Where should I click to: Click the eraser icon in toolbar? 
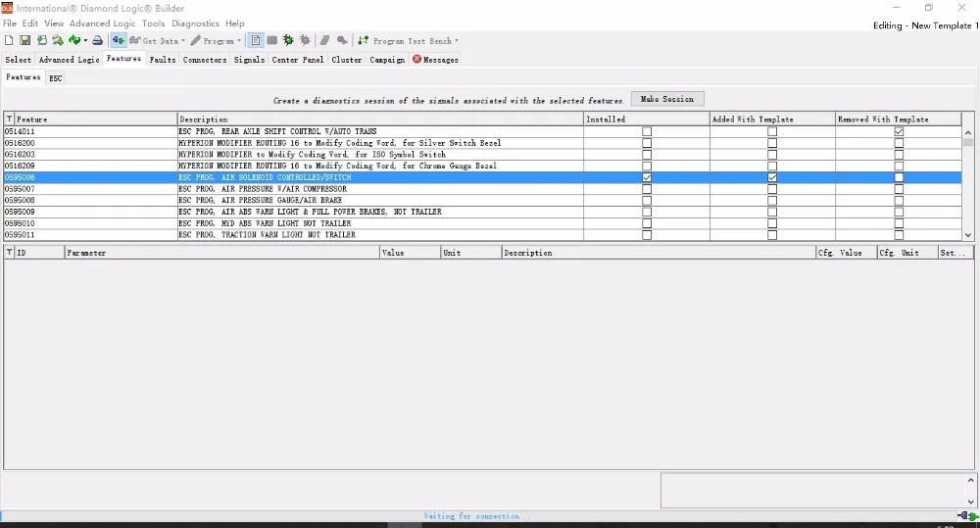click(x=324, y=40)
